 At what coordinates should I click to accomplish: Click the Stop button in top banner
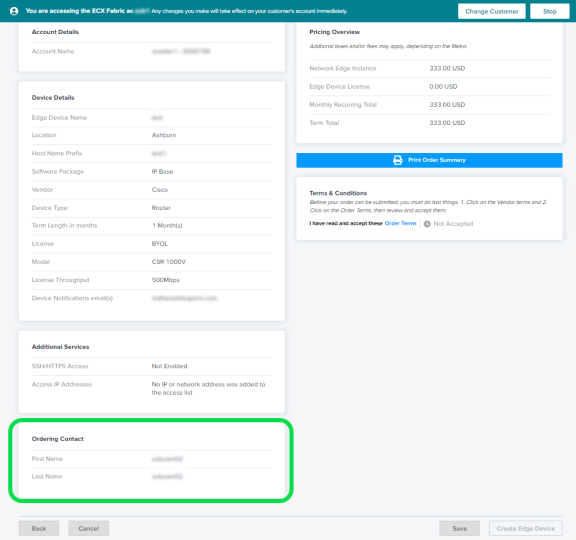pyautogui.click(x=550, y=11)
